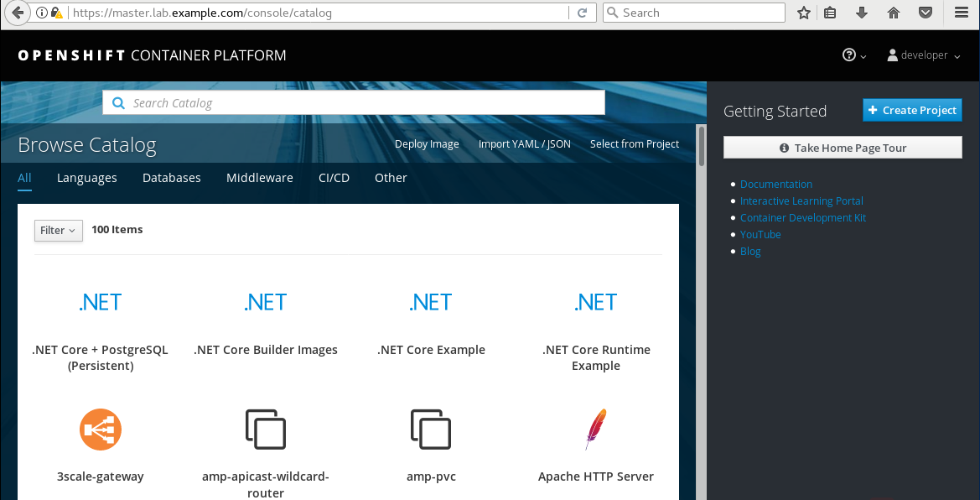Focus the browser Search box

pyautogui.click(x=694, y=13)
